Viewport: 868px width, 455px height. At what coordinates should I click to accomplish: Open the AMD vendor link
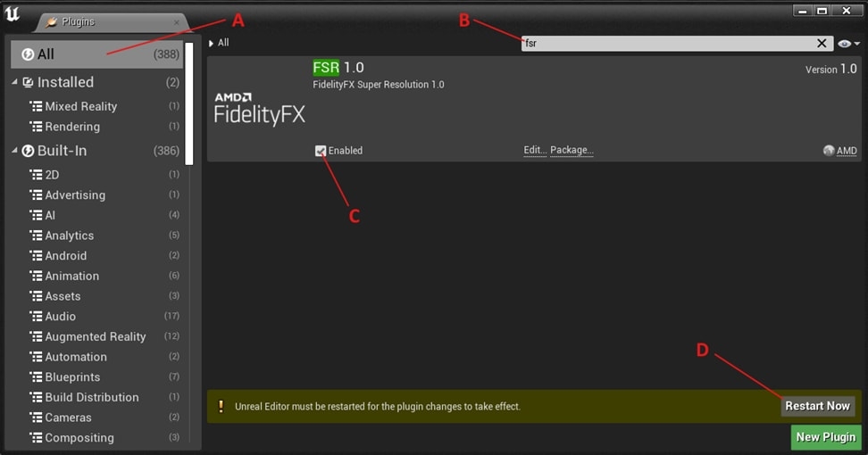[847, 151]
